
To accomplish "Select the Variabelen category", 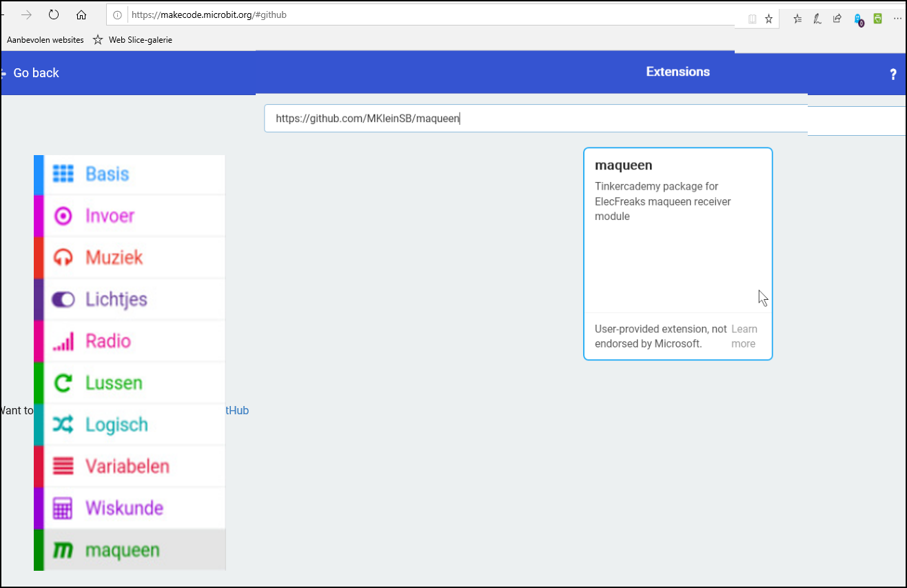I will click(130, 466).
